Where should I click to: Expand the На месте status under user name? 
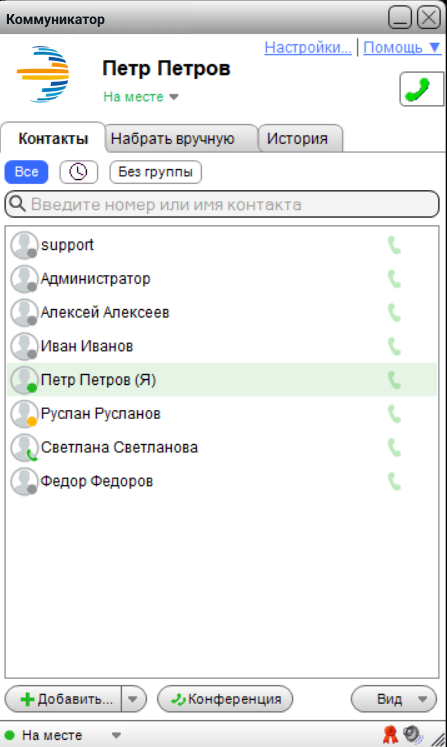[x=141, y=97]
